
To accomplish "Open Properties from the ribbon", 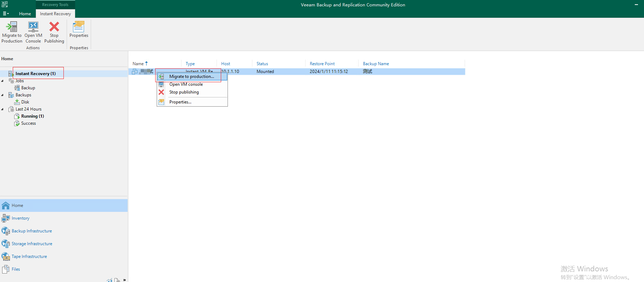I will [x=79, y=29].
